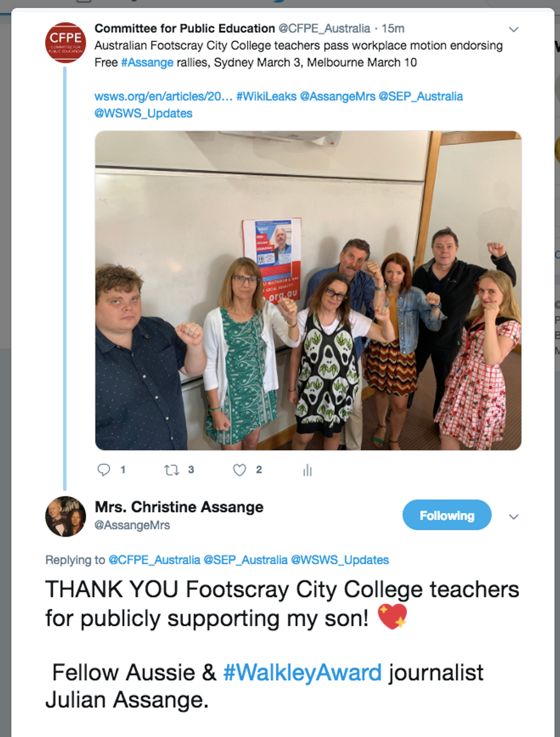Open Mrs. Christine Assange's profile picture

pos(66,516)
